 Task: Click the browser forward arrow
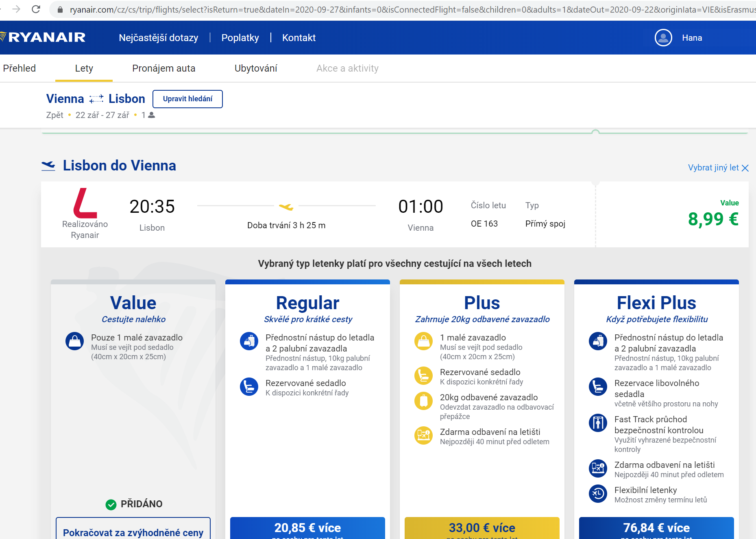click(x=16, y=9)
